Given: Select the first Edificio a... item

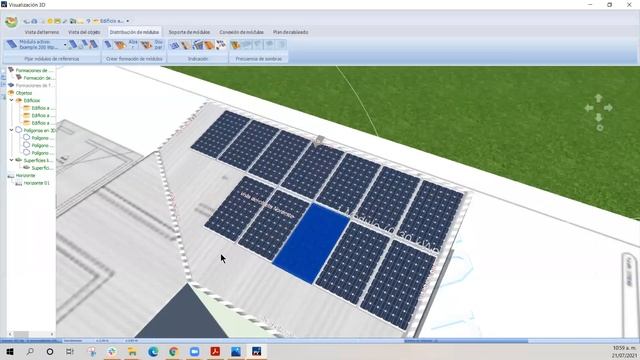Looking at the screenshot, I should [40, 108].
